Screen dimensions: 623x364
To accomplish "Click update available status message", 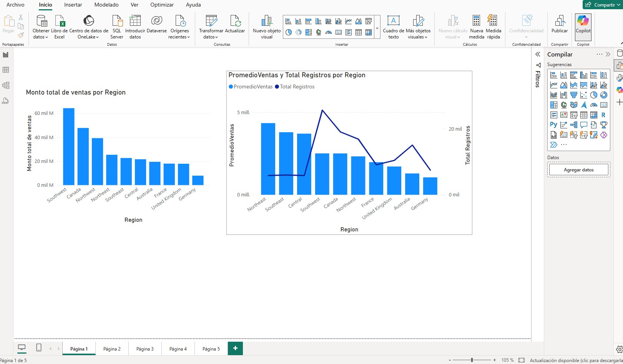I will pos(576,360).
